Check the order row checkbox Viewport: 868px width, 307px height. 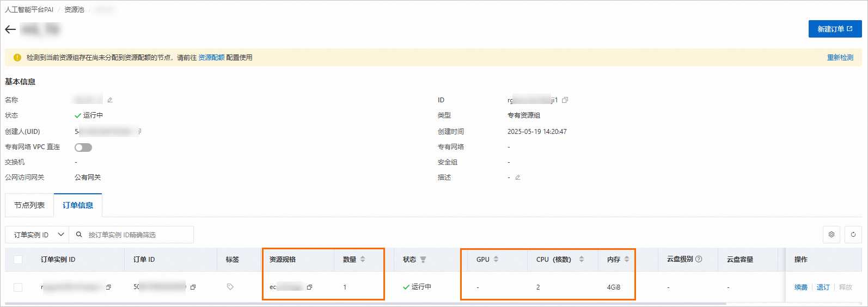(18, 287)
